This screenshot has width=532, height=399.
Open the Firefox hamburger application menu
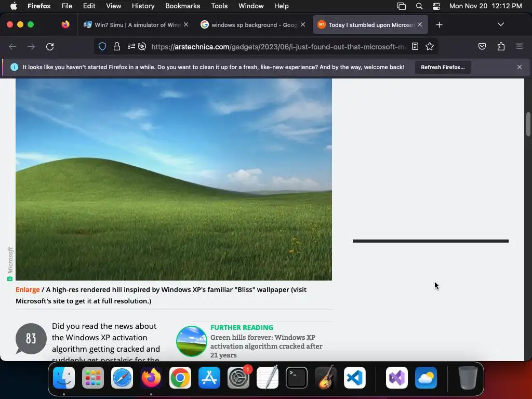pos(520,46)
